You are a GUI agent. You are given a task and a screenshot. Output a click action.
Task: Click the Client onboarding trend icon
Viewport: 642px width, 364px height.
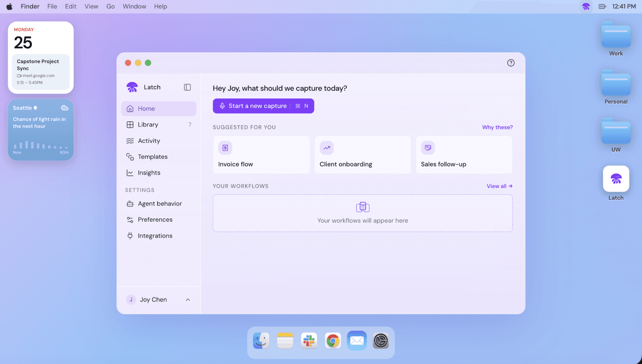(327, 148)
